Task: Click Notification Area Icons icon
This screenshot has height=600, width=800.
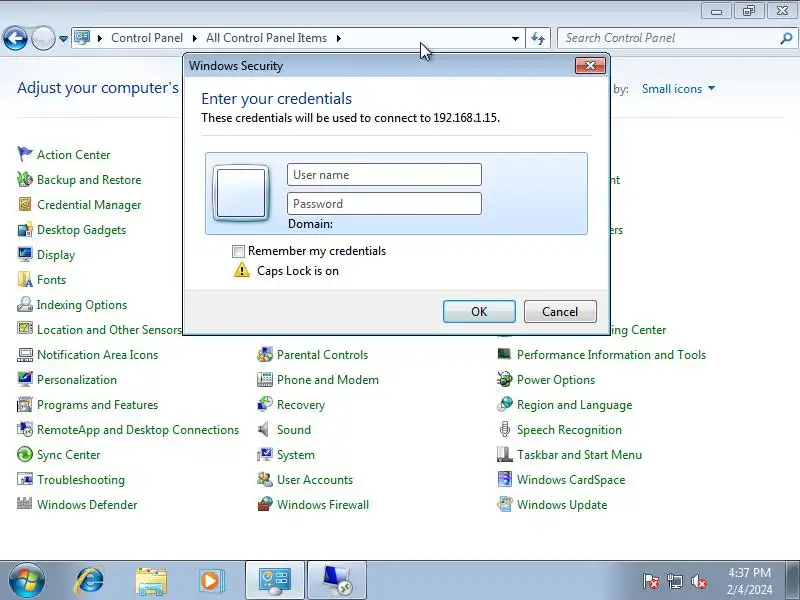Action: coord(24,354)
